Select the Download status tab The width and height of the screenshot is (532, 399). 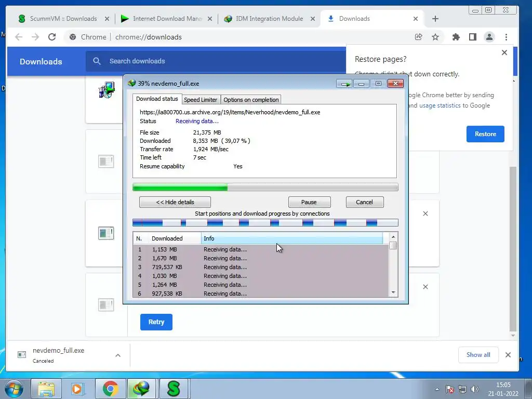[x=157, y=99]
